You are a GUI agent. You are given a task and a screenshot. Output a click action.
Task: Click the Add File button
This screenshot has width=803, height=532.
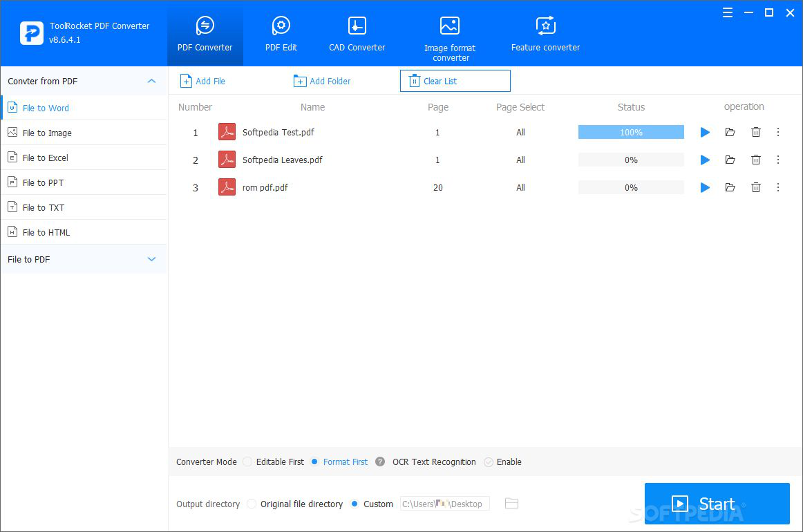(202, 81)
